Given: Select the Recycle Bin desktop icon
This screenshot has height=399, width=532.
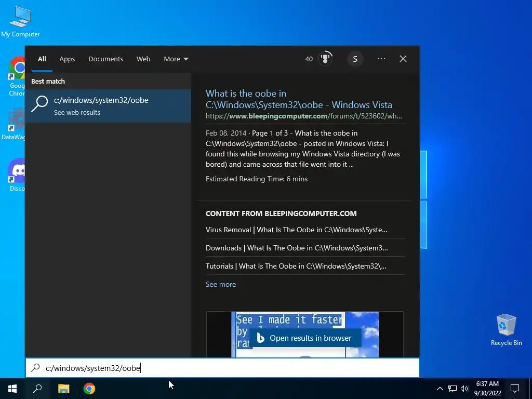Looking at the screenshot, I should pos(506,330).
